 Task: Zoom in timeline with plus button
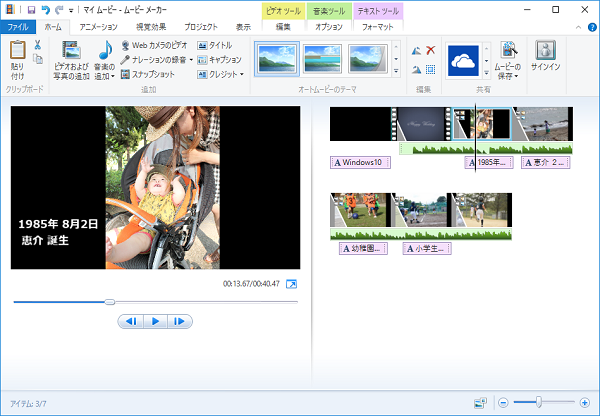(x=584, y=403)
